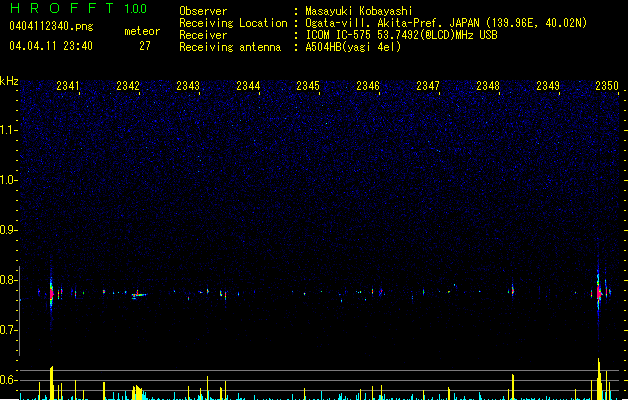Select antenna value A504HB(yagi 4el)
Viewport: 629px width, 400px height.
click(353, 47)
